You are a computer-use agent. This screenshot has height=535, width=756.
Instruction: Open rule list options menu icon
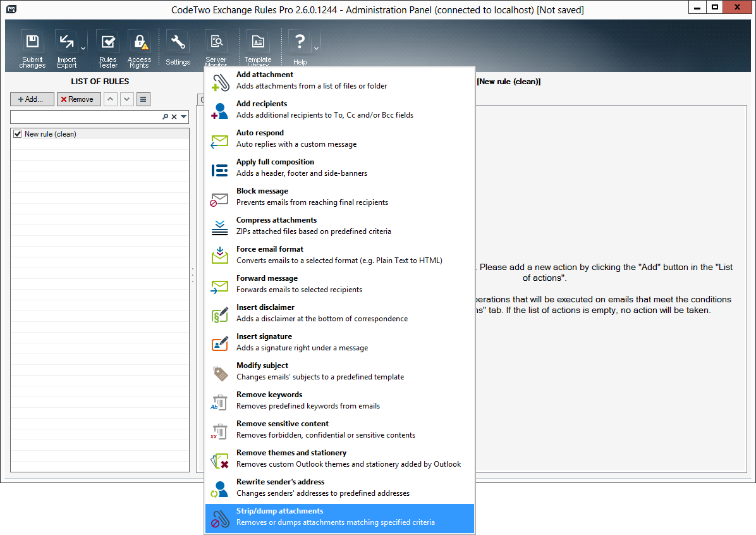(x=143, y=99)
